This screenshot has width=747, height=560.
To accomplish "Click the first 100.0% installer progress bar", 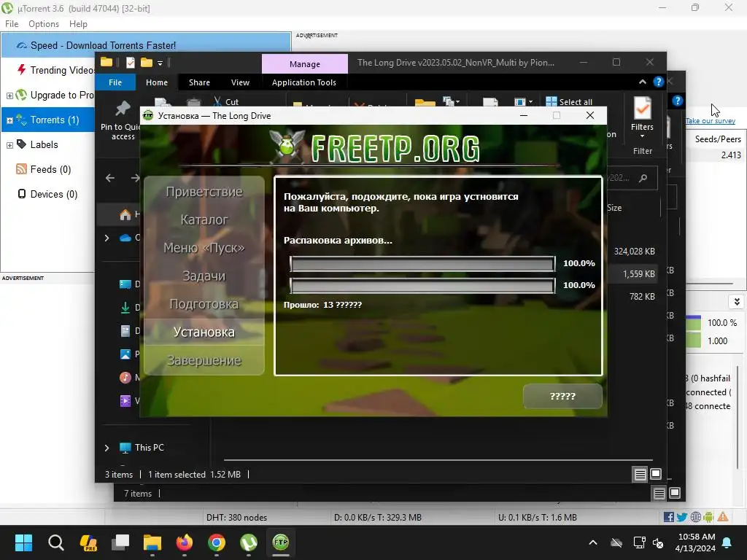I will pyautogui.click(x=422, y=263).
